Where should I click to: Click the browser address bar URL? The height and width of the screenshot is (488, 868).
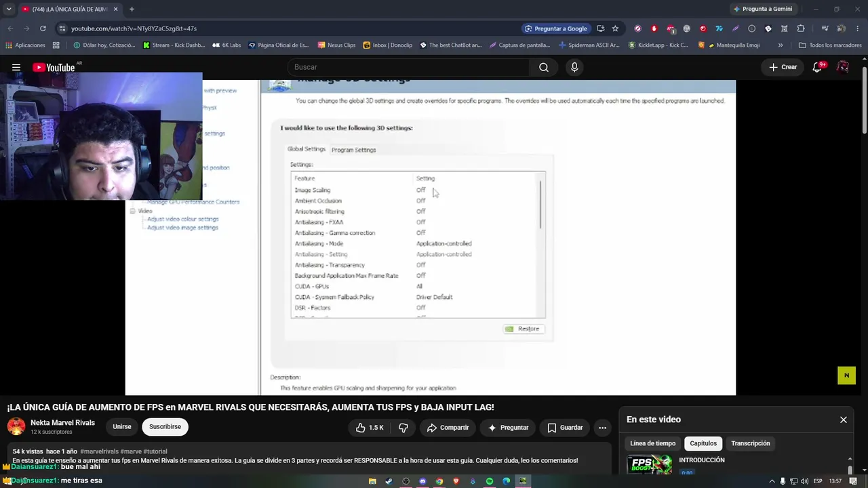134,28
